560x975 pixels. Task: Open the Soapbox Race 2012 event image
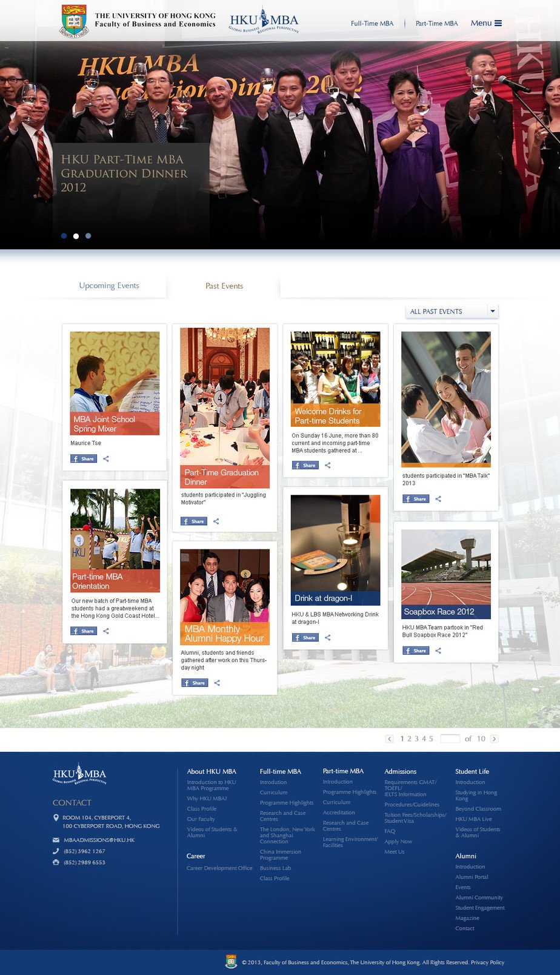click(446, 574)
